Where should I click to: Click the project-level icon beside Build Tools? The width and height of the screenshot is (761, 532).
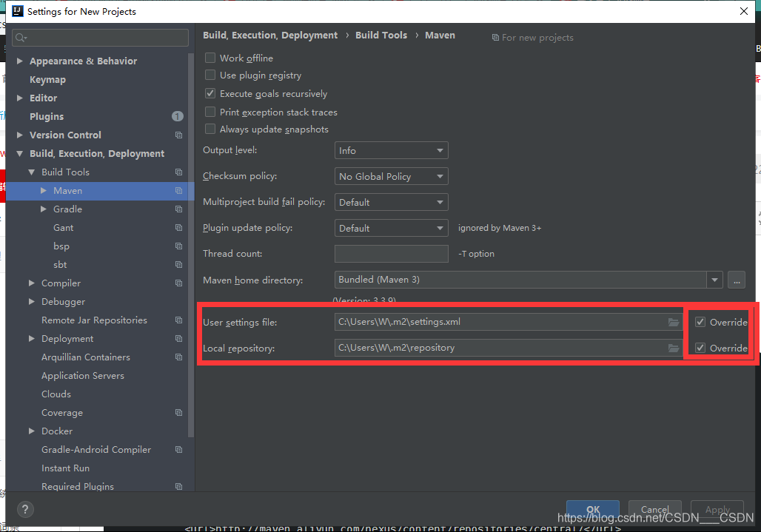[x=178, y=172]
